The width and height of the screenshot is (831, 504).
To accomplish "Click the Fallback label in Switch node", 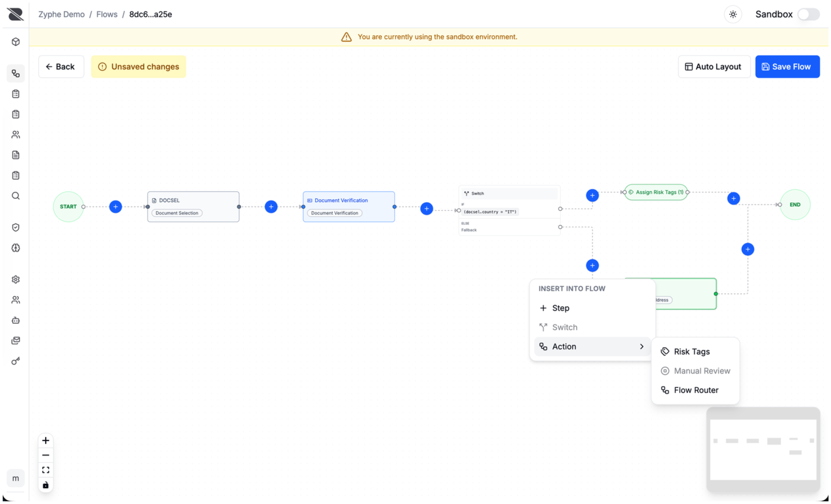I will click(469, 230).
